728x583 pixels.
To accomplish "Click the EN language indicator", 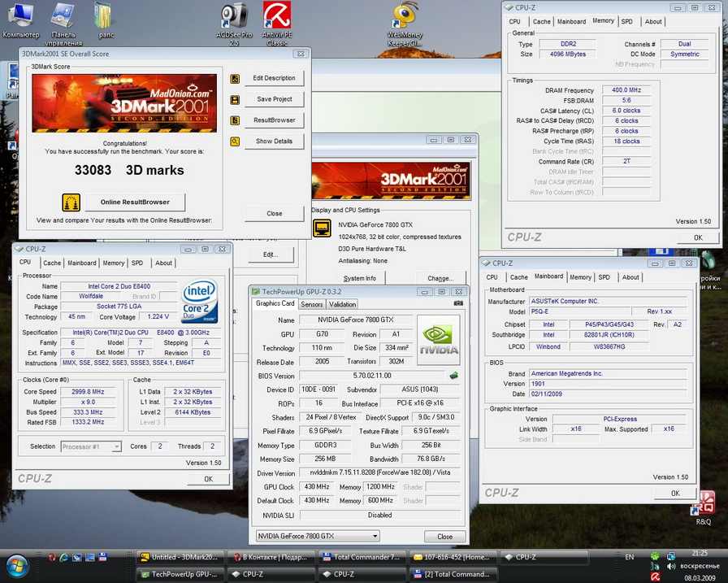I will [629, 557].
